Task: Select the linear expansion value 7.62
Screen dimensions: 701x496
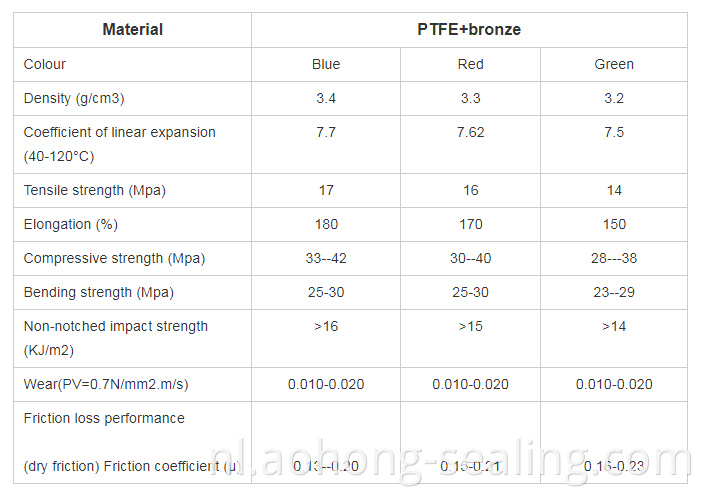Action: (470, 132)
